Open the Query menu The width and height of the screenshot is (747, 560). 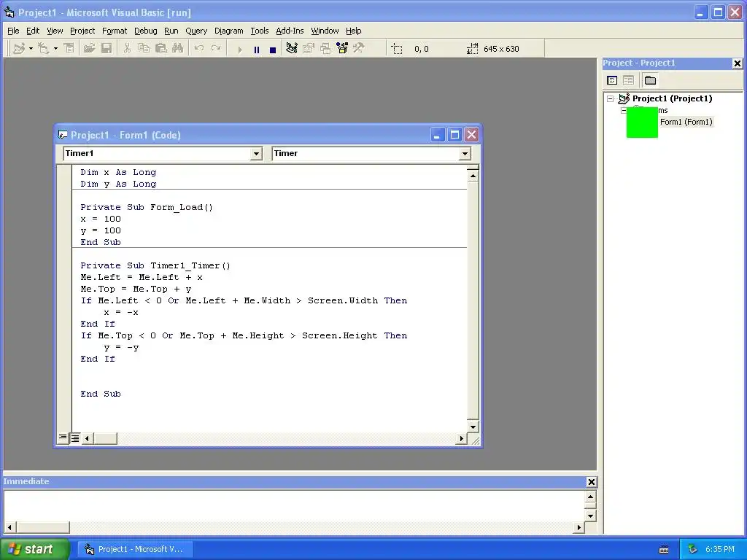point(196,31)
